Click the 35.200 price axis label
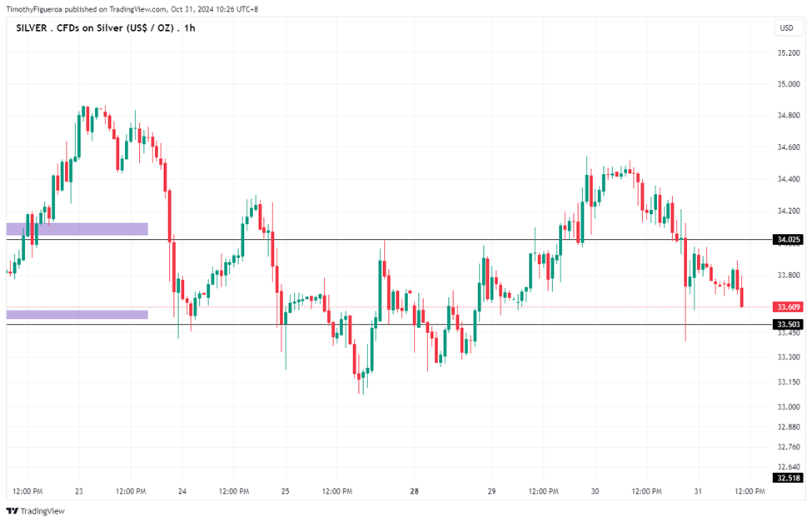Screen dimensions: 812x522 pos(788,52)
